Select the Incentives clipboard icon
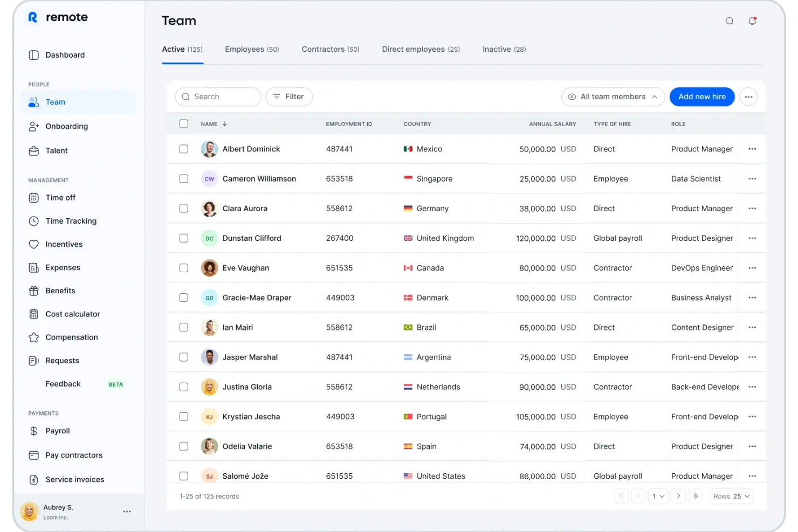This screenshot has width=798, height=532. [x=33, y=244]
